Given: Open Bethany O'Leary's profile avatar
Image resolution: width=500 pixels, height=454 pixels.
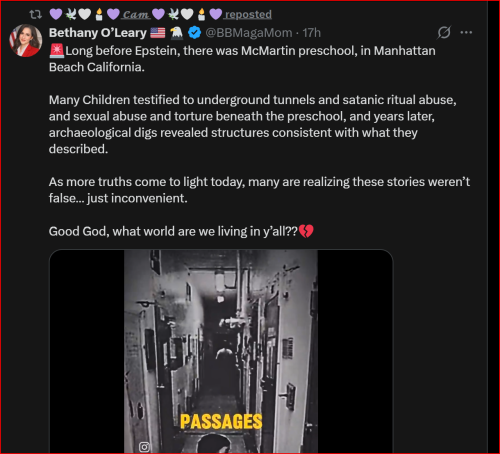Looking at the screenshot, I should pyautogui.click(x=26, y=40).
